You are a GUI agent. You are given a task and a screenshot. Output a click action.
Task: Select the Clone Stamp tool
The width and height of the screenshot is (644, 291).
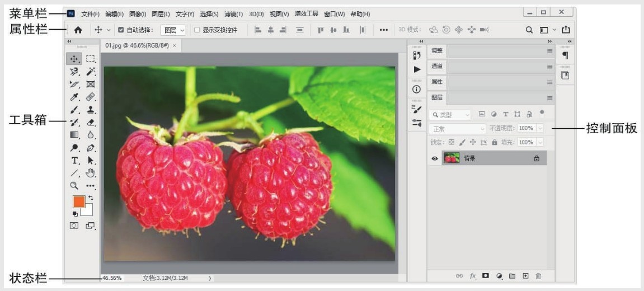click(x=90, y=110)
